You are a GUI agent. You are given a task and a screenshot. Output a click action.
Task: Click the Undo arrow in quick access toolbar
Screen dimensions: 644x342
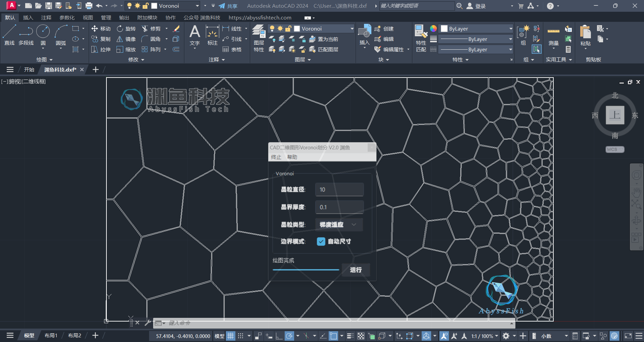point(99,6)
